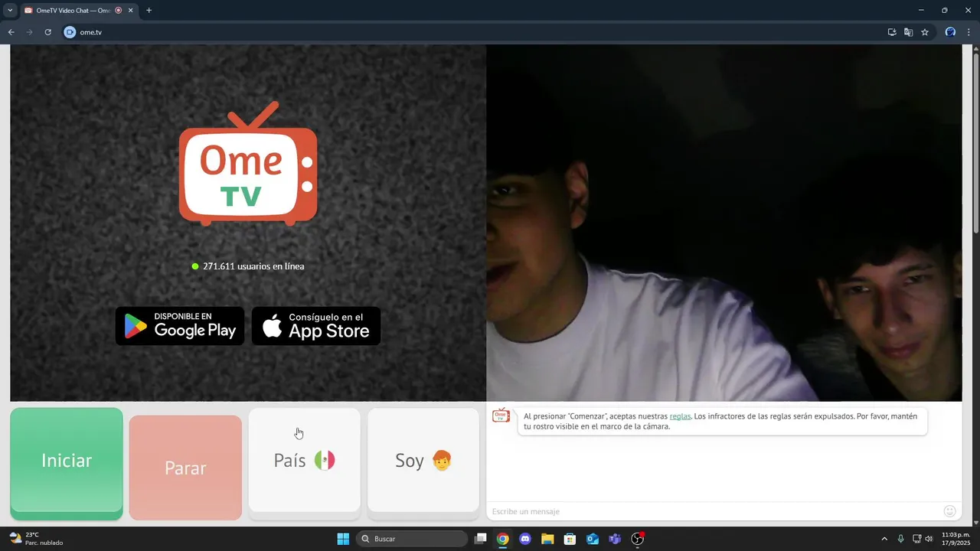980x551 pixels.
Task: Close the OmeTV Video Chat tab
Action: [131, 11]
